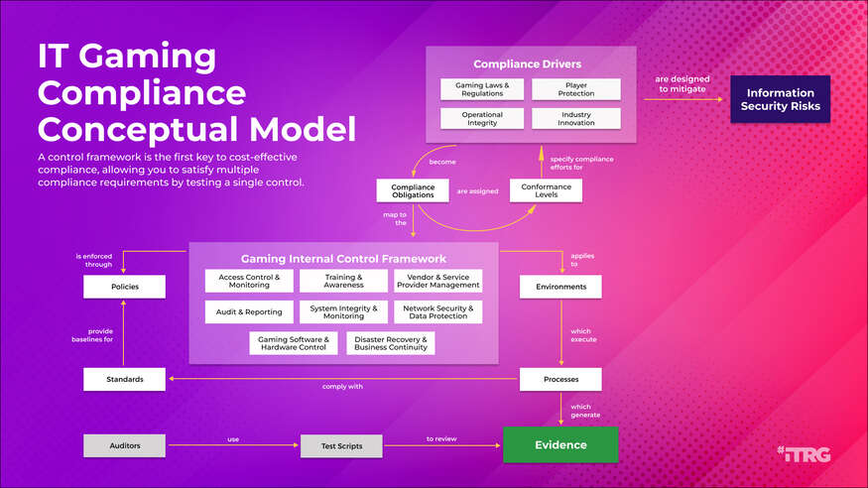
Task: Click the 'are designed to mitigate' label
Action: pyautogui.click(x=682, y=84)
